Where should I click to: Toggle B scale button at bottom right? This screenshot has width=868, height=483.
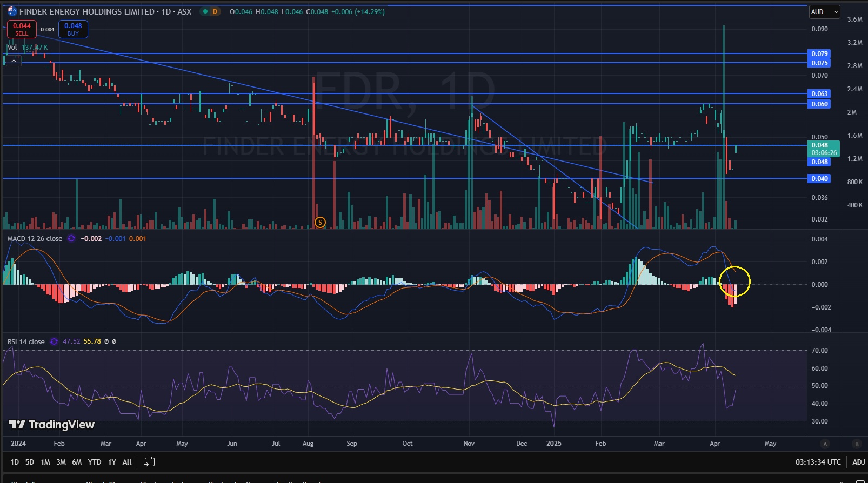857,444
